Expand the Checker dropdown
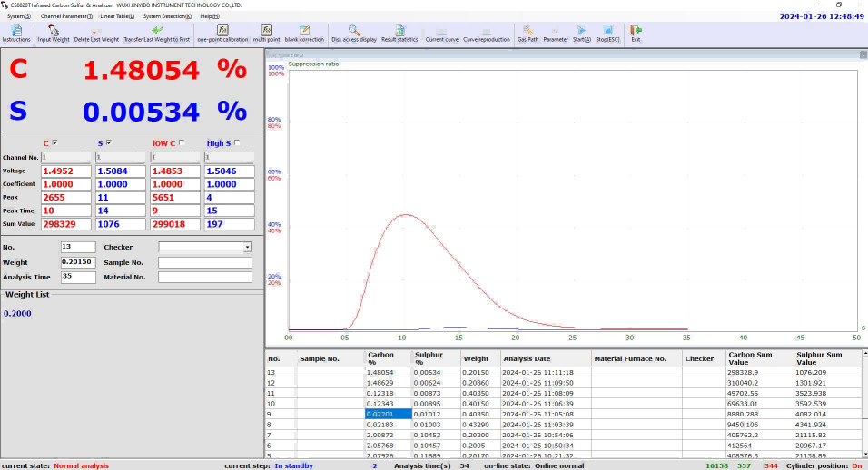 coord(248,247)
